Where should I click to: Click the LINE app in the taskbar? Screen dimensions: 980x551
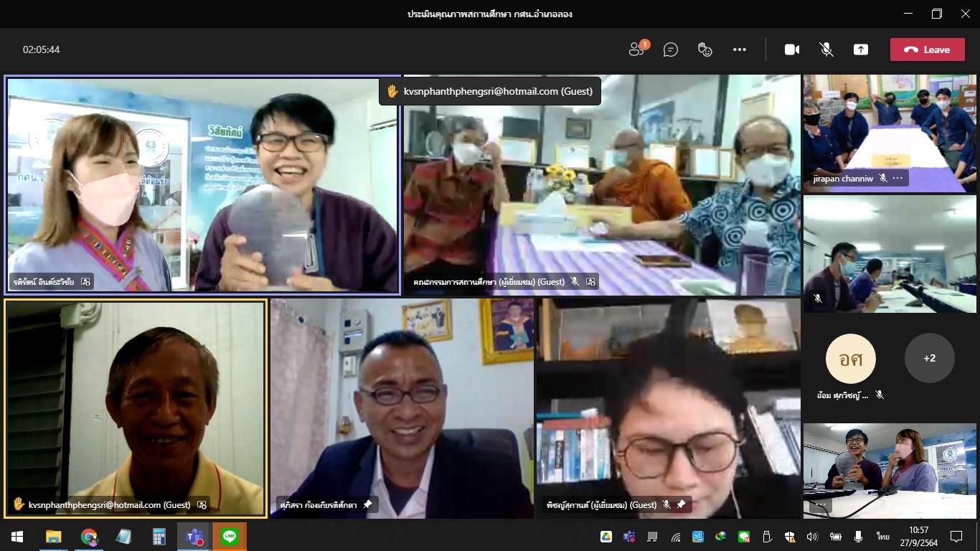point(230,537)
